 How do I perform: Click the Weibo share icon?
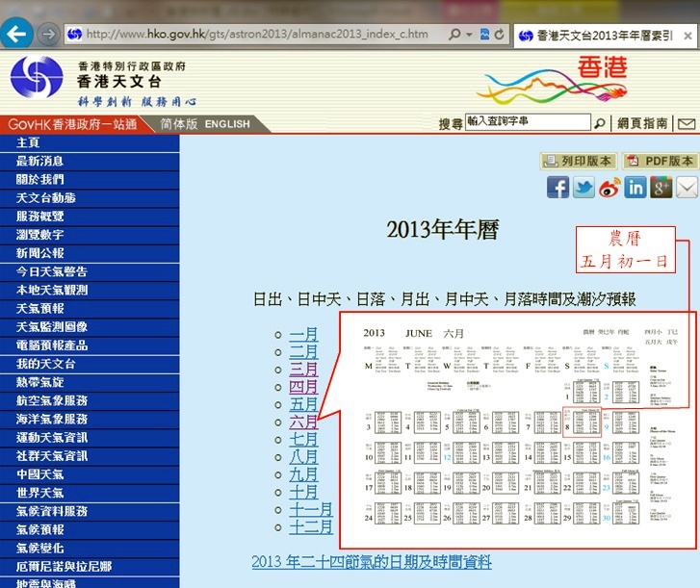coord(609,188)
